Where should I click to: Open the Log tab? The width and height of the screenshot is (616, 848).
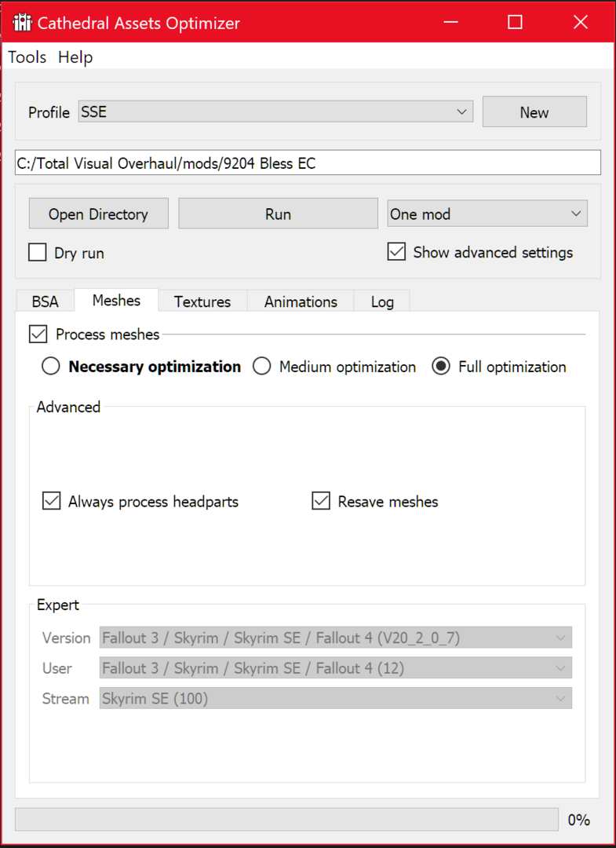click(382, 302)
